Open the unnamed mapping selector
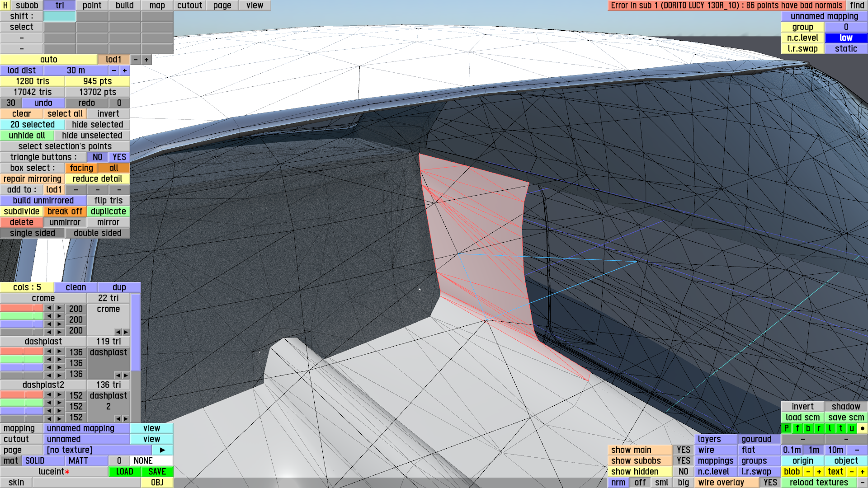868x488 pixels. [x=86, y=428]
